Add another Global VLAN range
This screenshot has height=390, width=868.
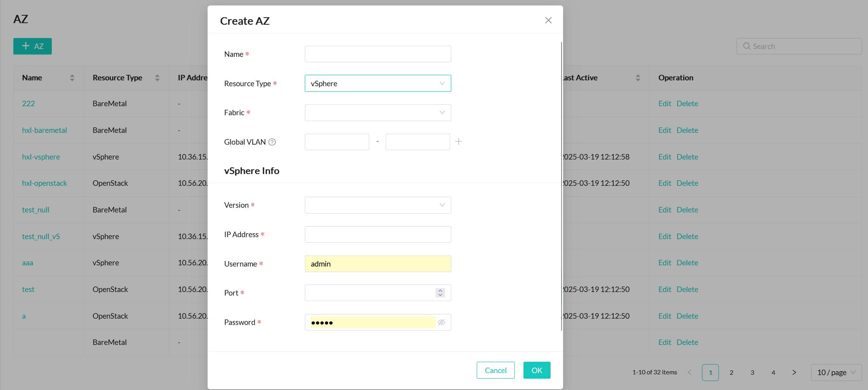458,141
